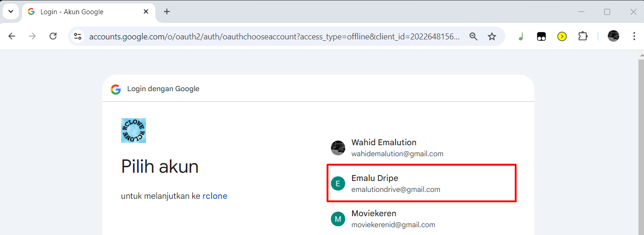Go back to previous page
The image size is (644, 235).
[12, 36]
